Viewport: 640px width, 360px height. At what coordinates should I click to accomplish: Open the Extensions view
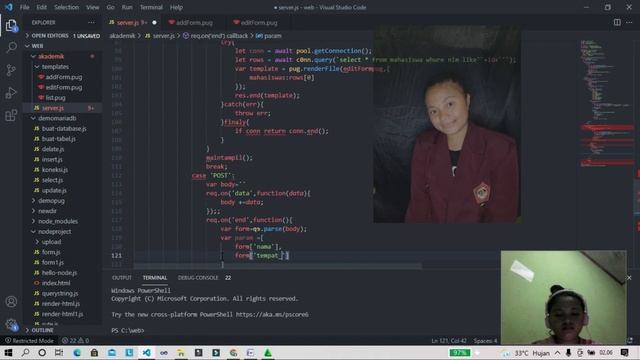click(x=11, y=116)
